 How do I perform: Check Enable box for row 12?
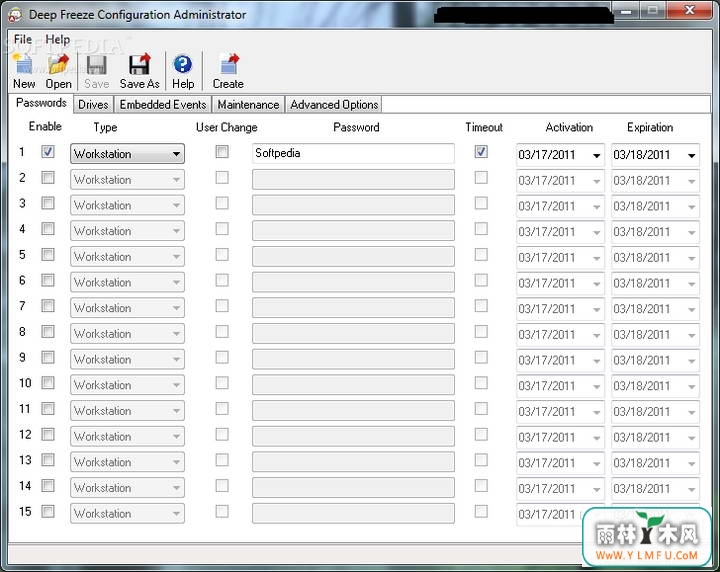click(48, 434)
